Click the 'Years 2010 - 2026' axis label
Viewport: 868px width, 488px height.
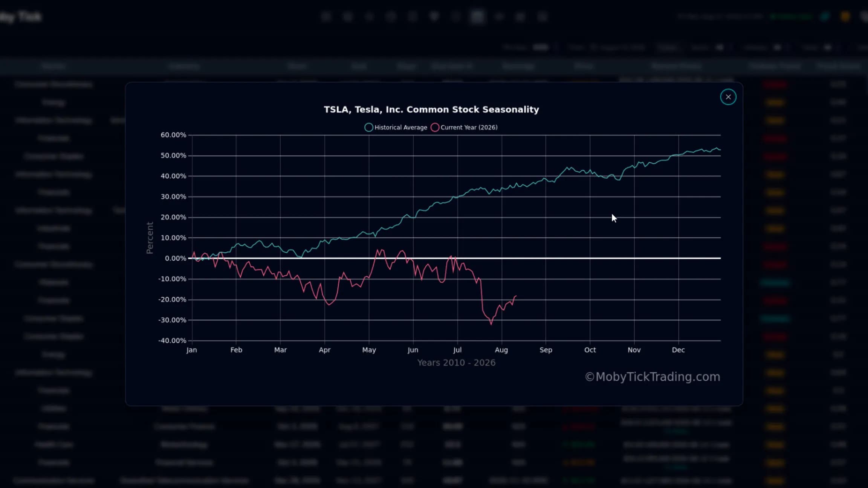pyautogui.click(x=456, y=363)
